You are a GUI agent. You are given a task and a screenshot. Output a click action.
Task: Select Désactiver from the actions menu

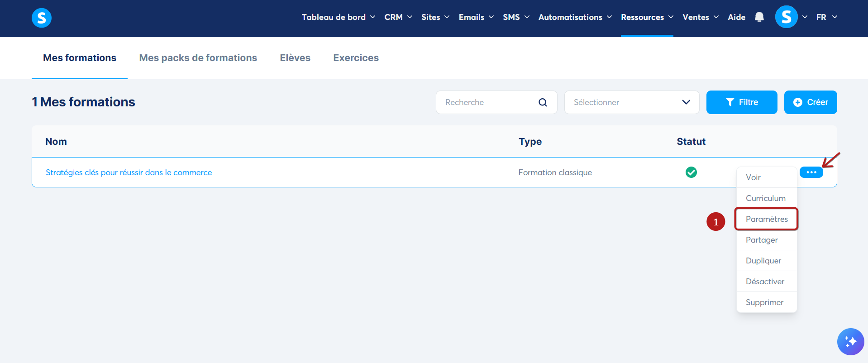pyautogui.click(x=767, y=282)
